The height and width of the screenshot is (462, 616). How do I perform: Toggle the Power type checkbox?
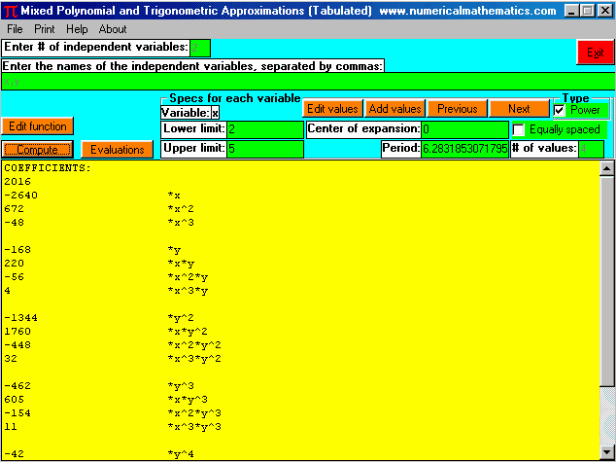tap(560, 110)
